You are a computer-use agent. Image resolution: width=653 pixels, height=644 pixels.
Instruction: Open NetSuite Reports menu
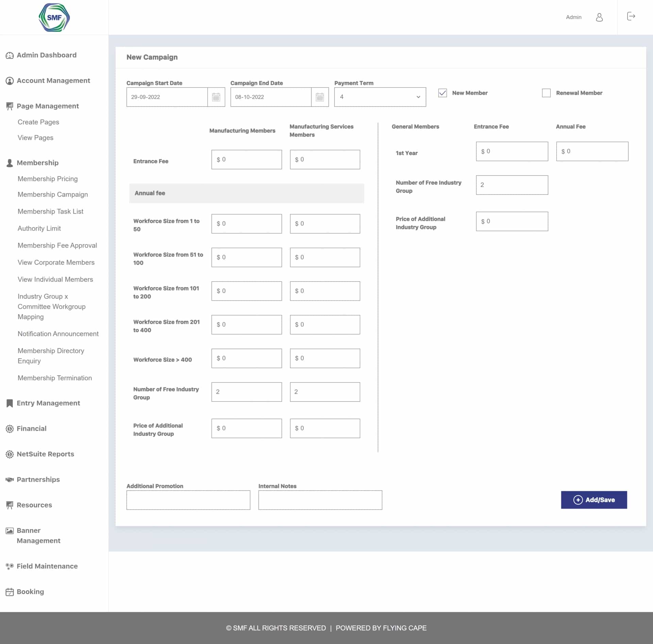click(45, 454)
